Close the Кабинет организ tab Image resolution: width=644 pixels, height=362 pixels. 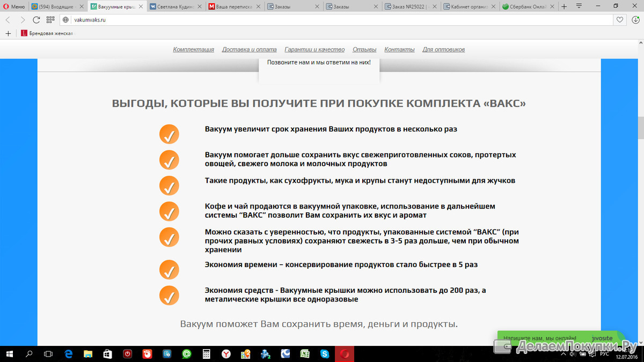tap(493, 7)
